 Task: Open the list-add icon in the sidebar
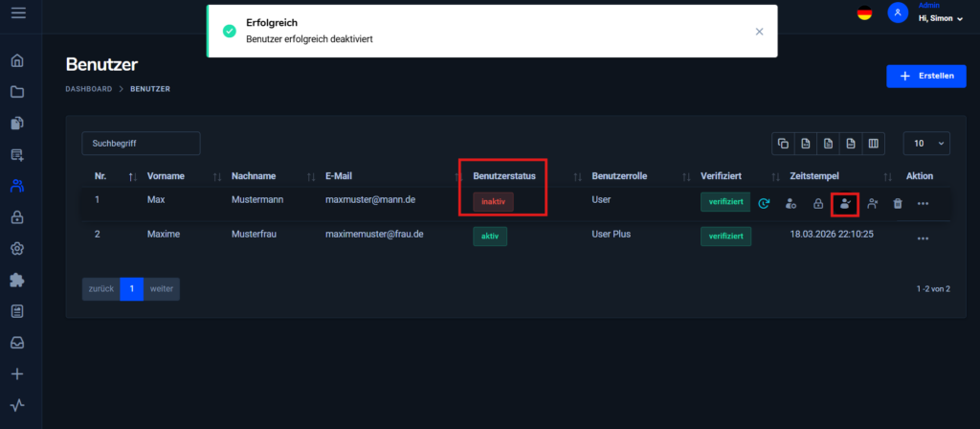coord(17,154)
